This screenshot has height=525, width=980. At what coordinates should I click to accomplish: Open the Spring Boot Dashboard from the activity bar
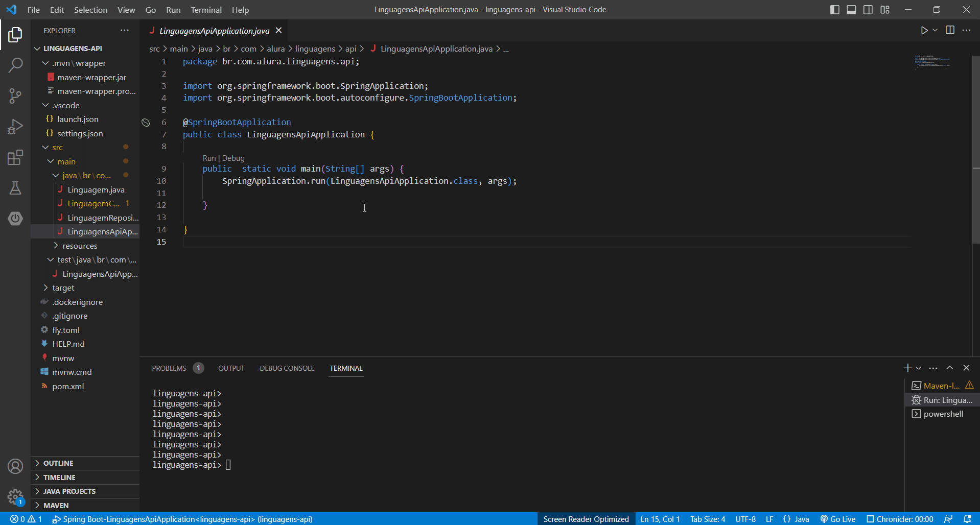[x=15, y=219]
